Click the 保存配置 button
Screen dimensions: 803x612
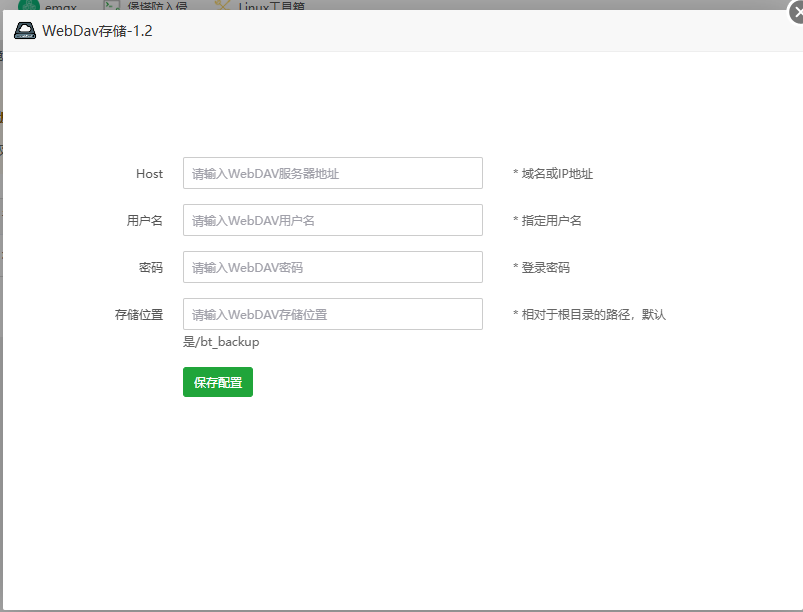coord(218,382)
